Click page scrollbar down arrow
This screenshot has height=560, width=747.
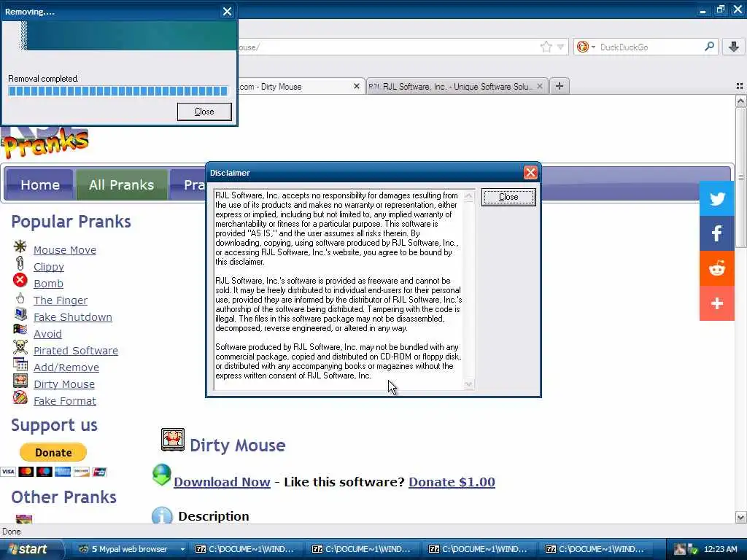point(740,517)
